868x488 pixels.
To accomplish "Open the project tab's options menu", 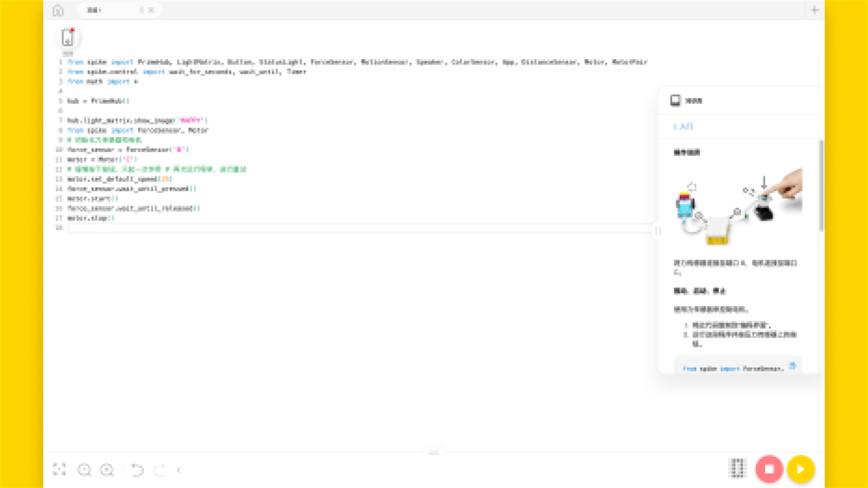I will [x=141, y=10].
